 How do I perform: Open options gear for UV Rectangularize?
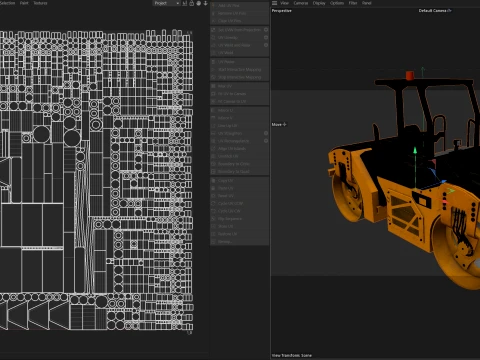click(x=266, y=141)
